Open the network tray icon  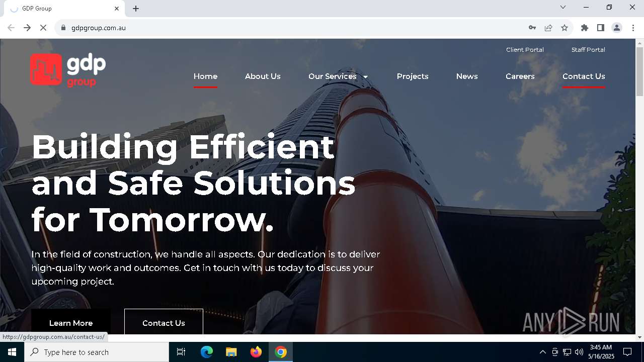567,352
